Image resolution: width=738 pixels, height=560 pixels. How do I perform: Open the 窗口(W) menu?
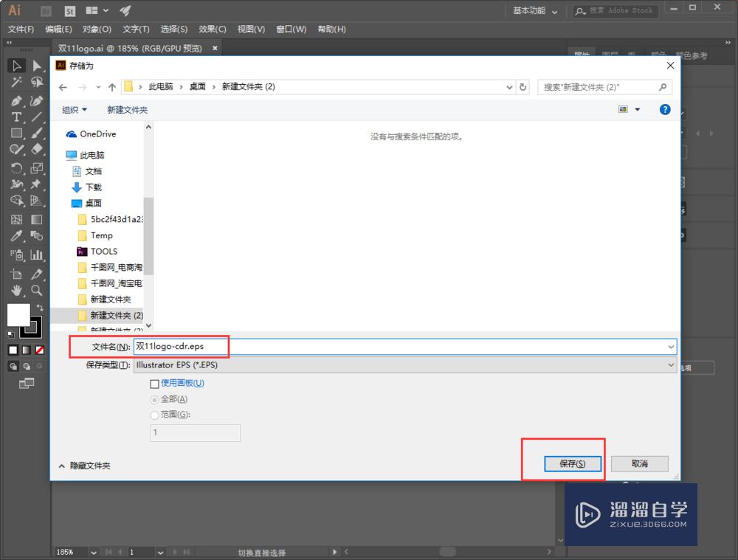[x=291, y=30]
